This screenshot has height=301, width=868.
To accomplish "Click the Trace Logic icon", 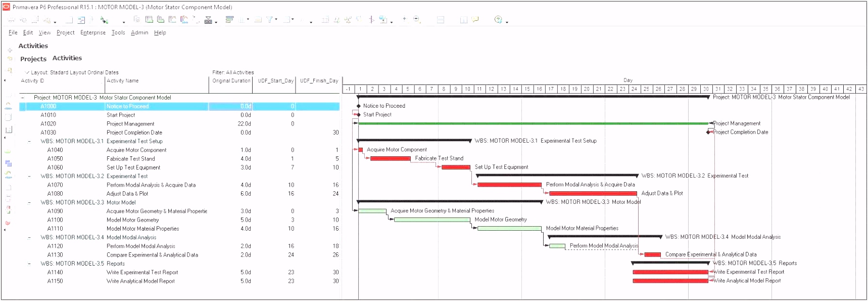I will pyautogui.click(x=196, y=19).
